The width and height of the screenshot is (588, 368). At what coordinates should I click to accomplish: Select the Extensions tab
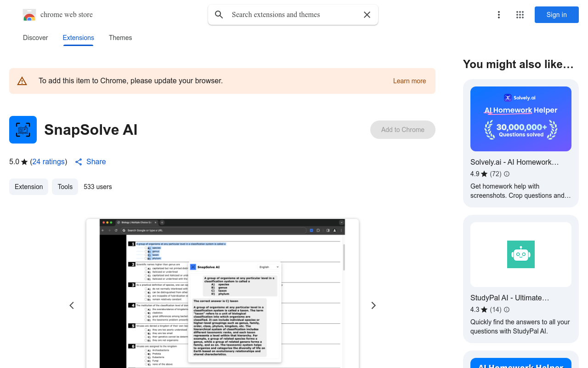tap(79, 38)
